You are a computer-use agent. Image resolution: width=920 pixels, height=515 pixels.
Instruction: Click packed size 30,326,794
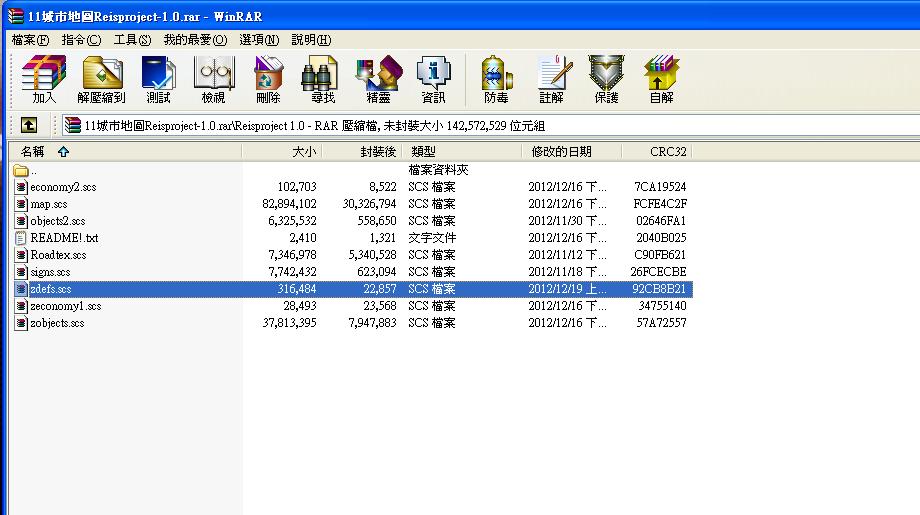[369, 204]
